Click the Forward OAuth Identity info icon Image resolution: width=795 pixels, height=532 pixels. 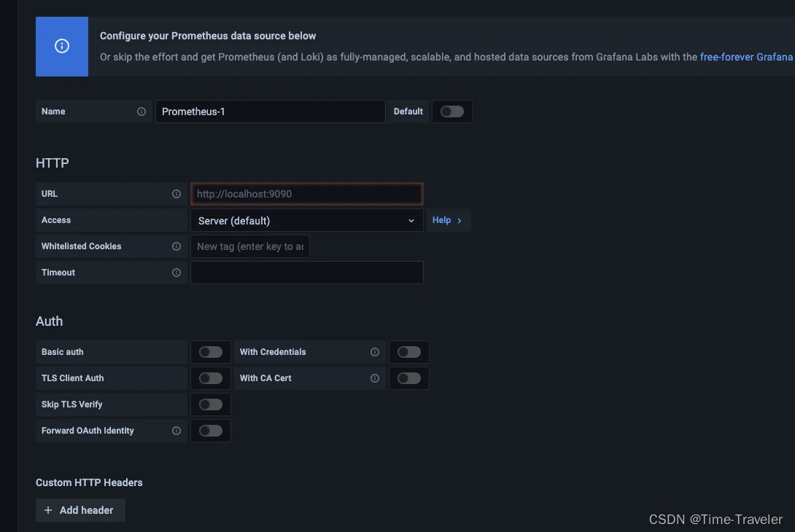[x=177, y=431]
